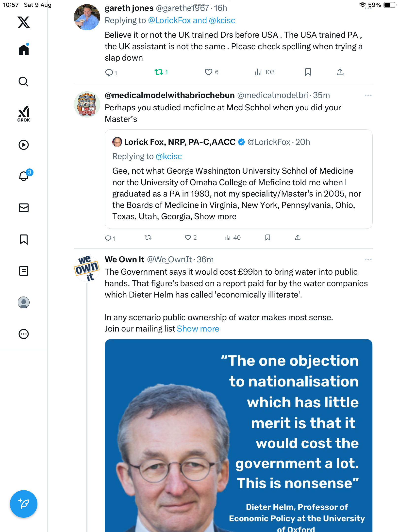Image resolution: width=399 pixels, height=532 pixels.
Task: Open Grok from the sidebar
Action: (24, 114)
